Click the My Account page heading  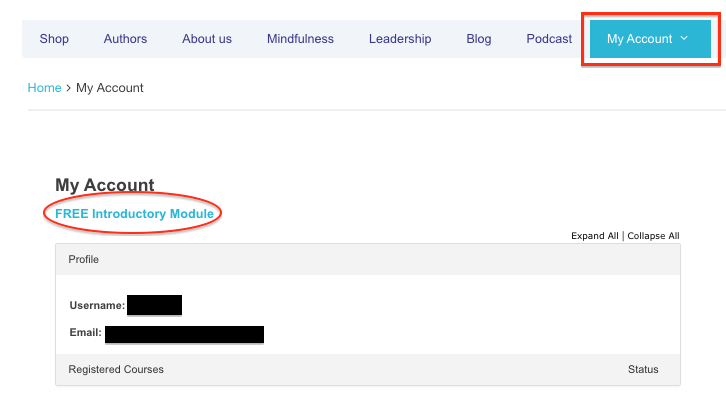105,185
